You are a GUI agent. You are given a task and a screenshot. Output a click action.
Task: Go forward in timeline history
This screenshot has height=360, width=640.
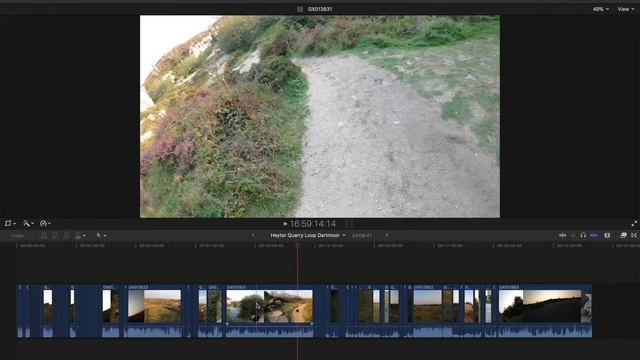387,236
